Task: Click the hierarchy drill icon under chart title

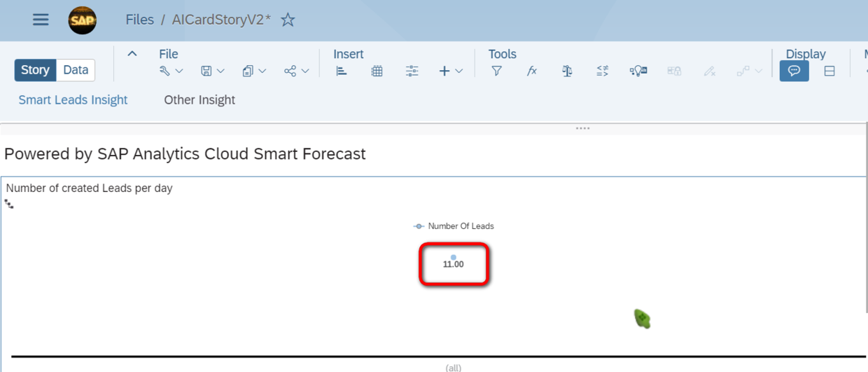Action: [9, 205]
